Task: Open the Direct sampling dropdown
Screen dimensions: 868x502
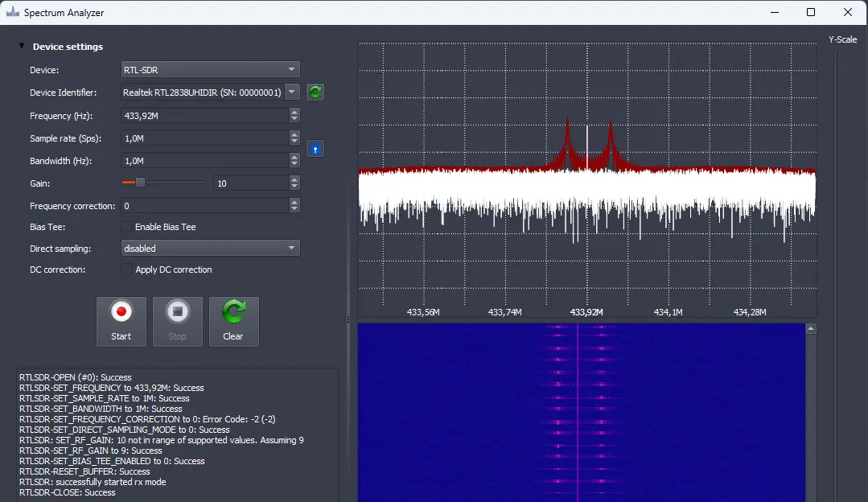Action: click(210, 249)
